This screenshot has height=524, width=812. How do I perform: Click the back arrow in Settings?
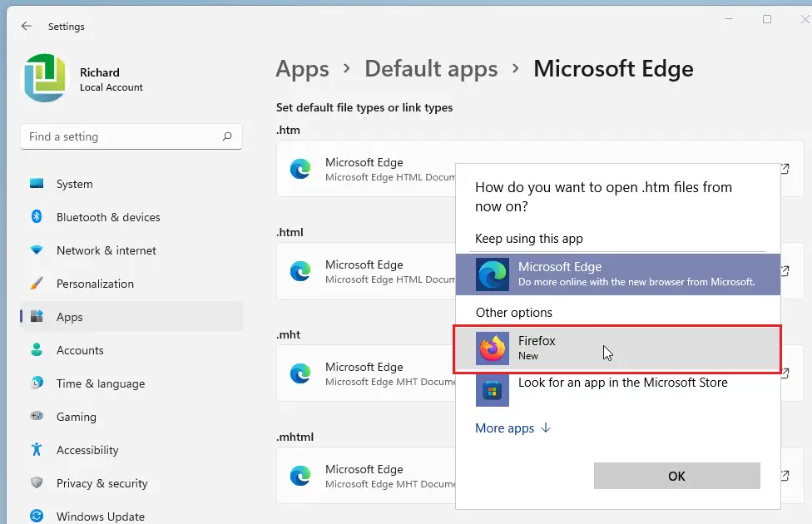[27, 26]
